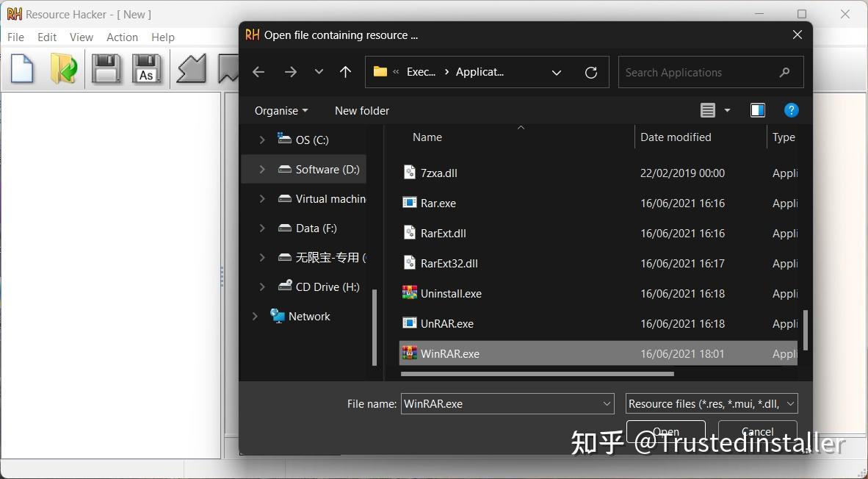The height and width of the screenshot is (479, 868).
Task: Go back in the file dialog
Action: tap(258, 72)
